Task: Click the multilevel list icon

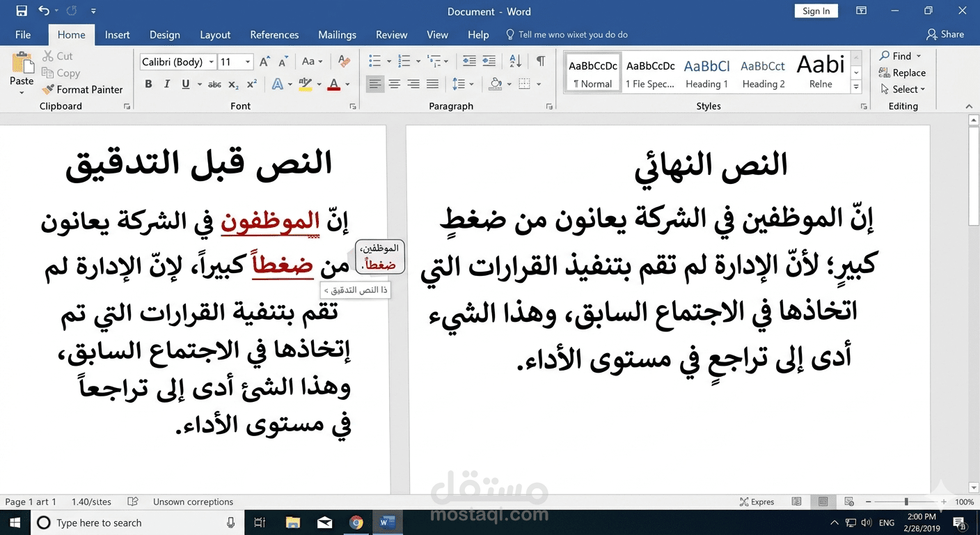Action: (434, 61)
